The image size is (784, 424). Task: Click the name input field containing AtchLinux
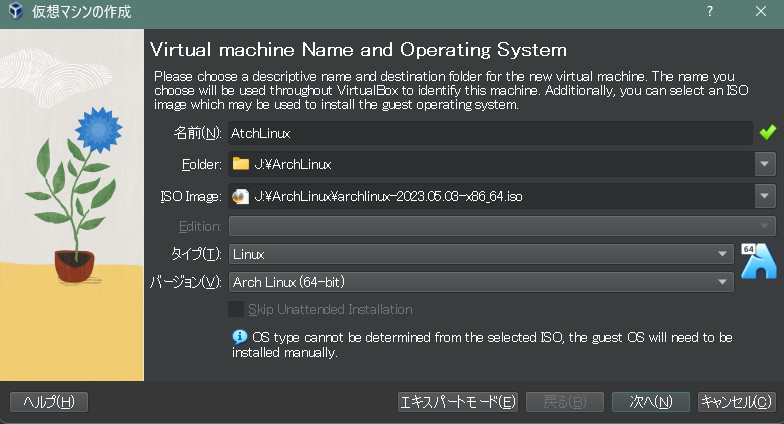pos(490,133)
